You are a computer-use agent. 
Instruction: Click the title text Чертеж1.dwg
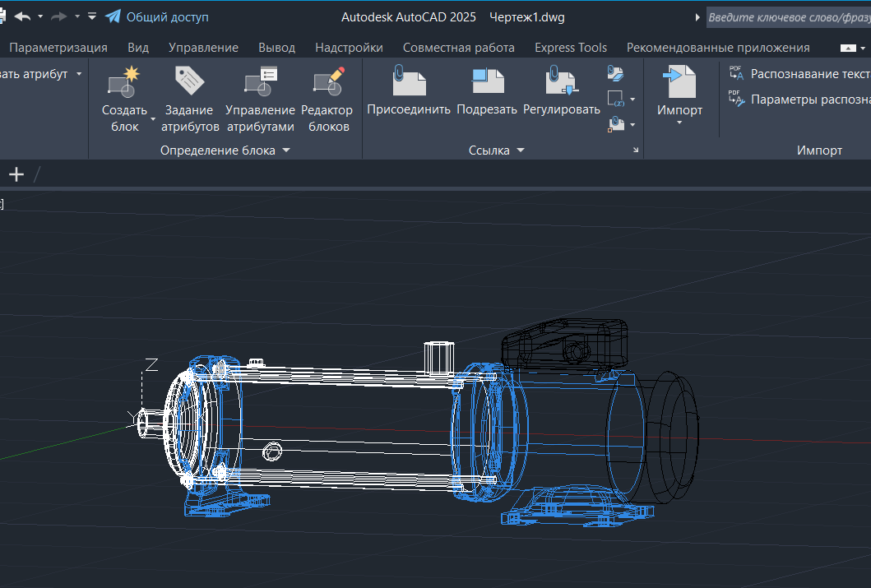pos(526,17)
